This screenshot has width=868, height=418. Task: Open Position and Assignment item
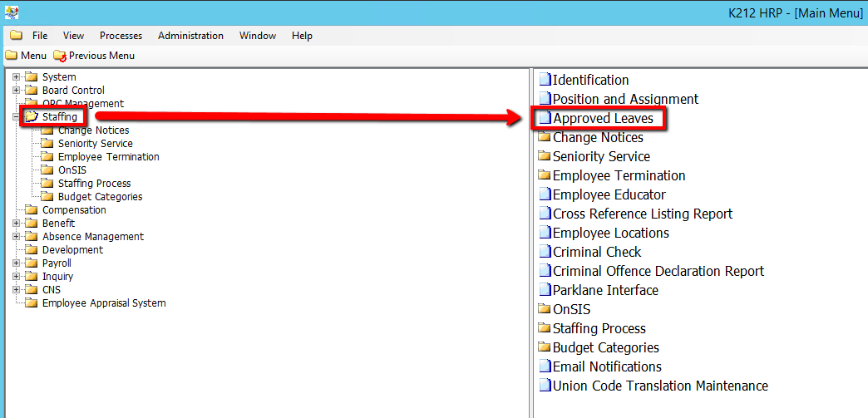pos(625,99)
